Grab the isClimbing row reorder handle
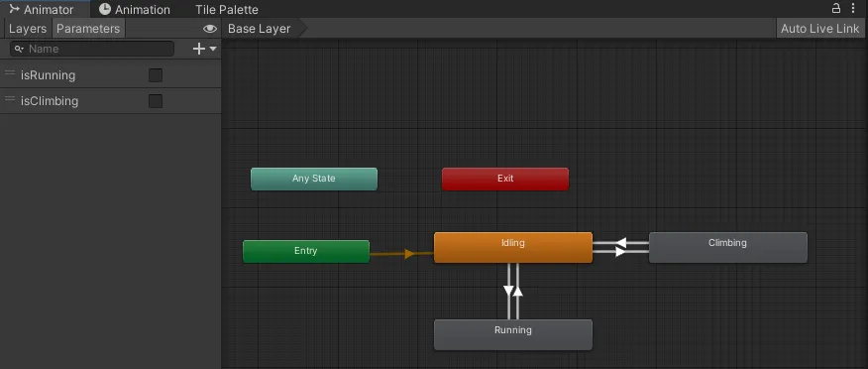 (9, 98)
